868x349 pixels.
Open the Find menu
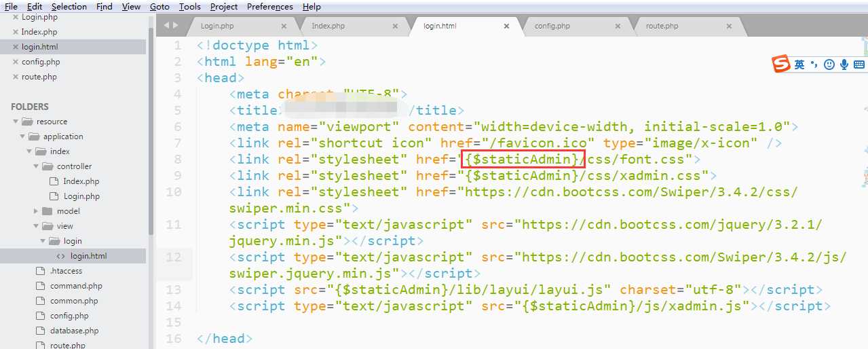click(x=105, y=6)
